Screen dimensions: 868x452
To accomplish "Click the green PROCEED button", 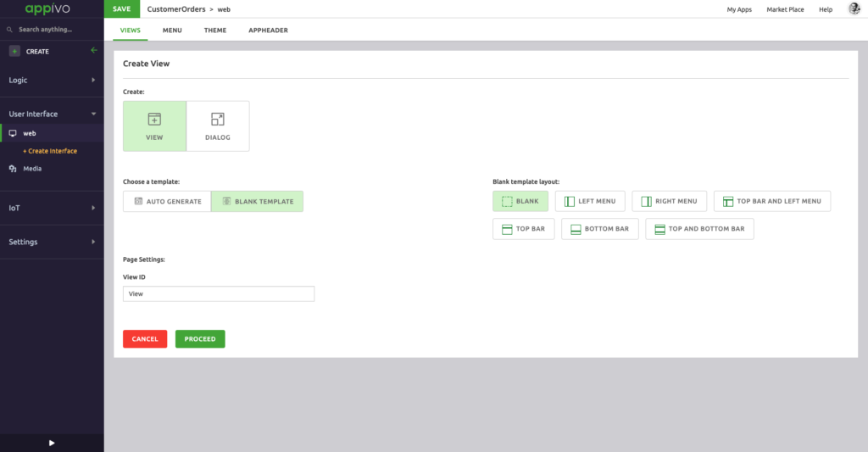I will coord(200,339).
